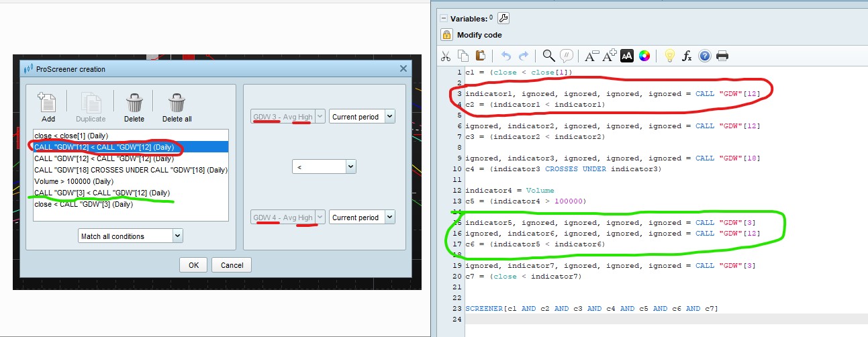Image resolution: width=868 pixels, height=337 pixels.
Task: Toggle dark theme with black AA icon
Action: (x=627, y=56)
